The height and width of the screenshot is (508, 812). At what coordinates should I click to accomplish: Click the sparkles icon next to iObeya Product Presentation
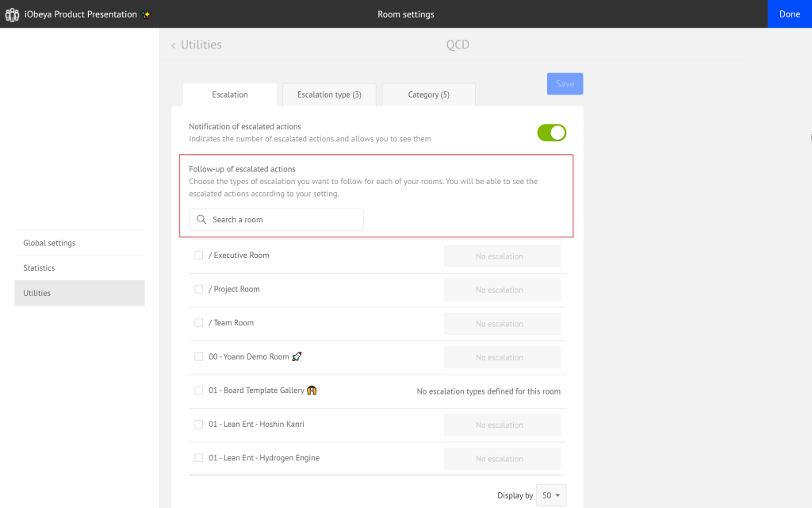pyautogui.click(x=145, y=13)
